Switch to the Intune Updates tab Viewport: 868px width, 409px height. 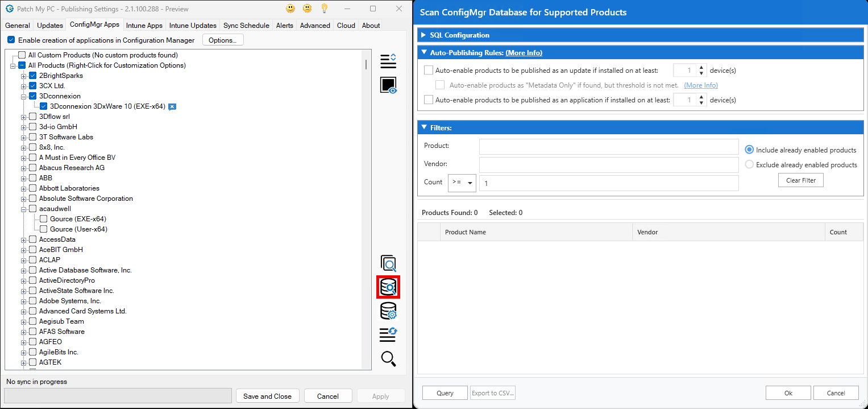pos(193,25)
